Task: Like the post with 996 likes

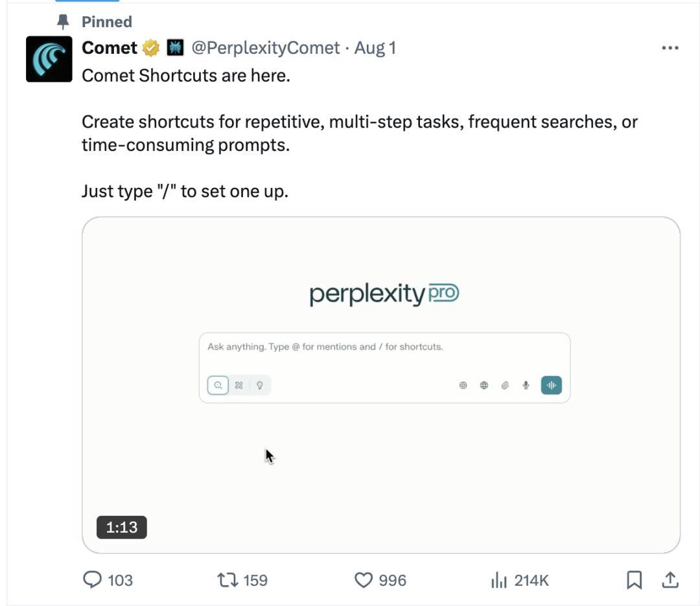Action: pos(380,580)
